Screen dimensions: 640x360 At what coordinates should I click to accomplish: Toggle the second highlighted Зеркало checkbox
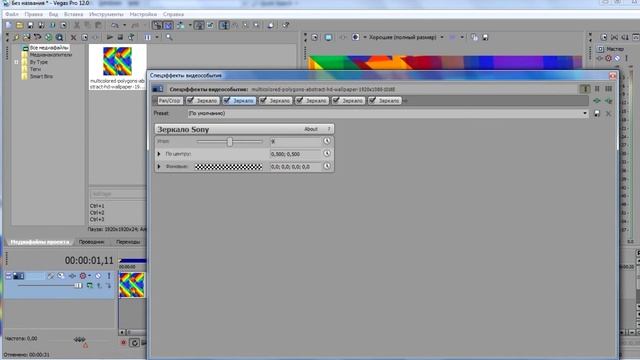(x=227, y=100)
